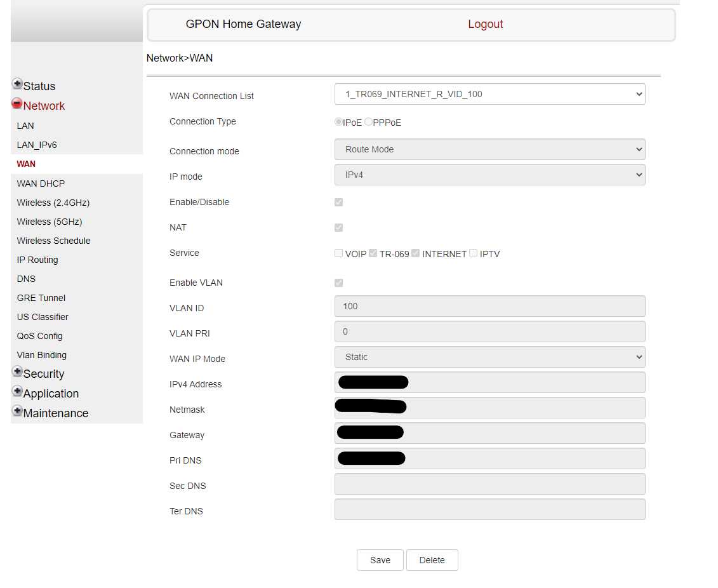Select the IPoE connection type radio

point(338,122)
